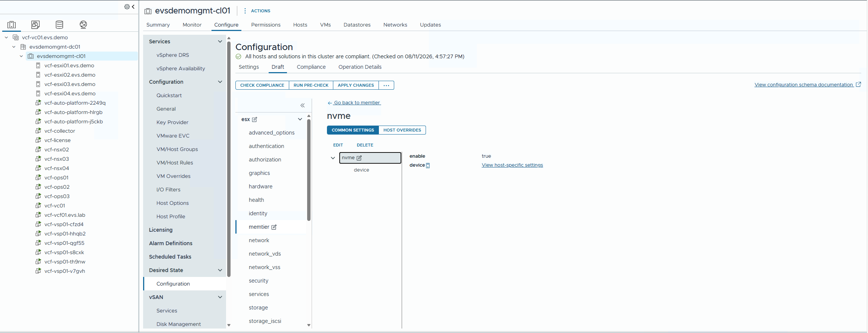
Task: Open vSphere DRS settings
Action: tap(173, 55)
